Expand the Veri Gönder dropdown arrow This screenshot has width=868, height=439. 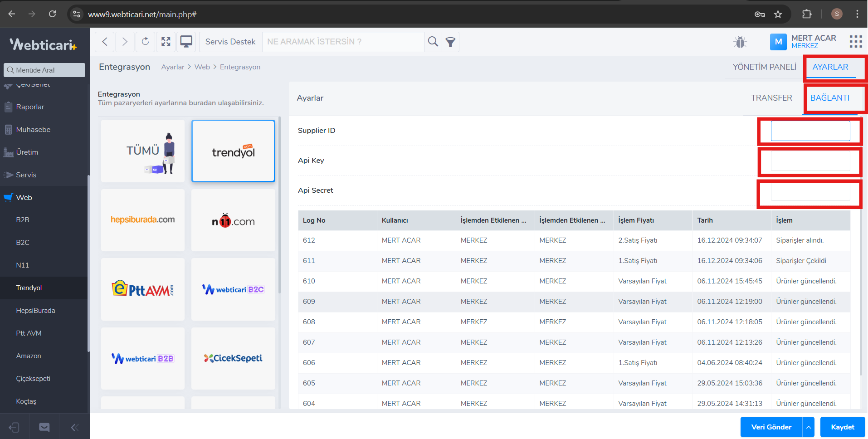pyautogui.click(x=808, y=427)
